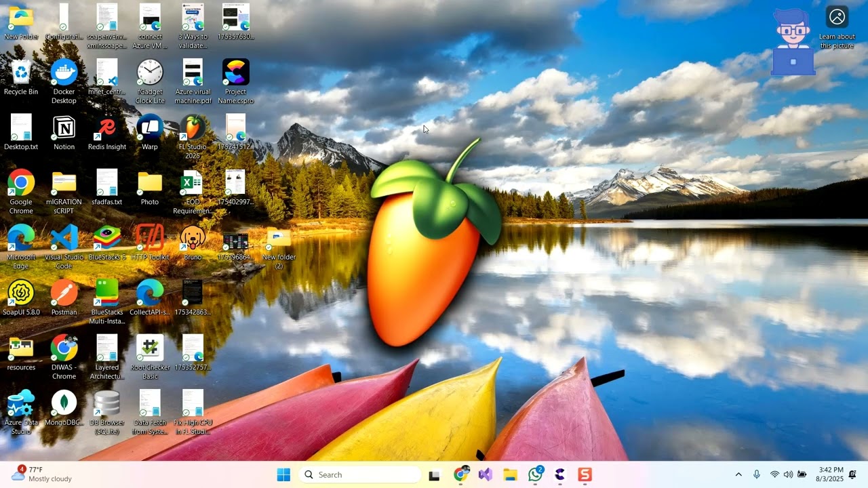Open the weather widget showing 77°F
Viewport: 868px width, 488px height.
[42, 474]
